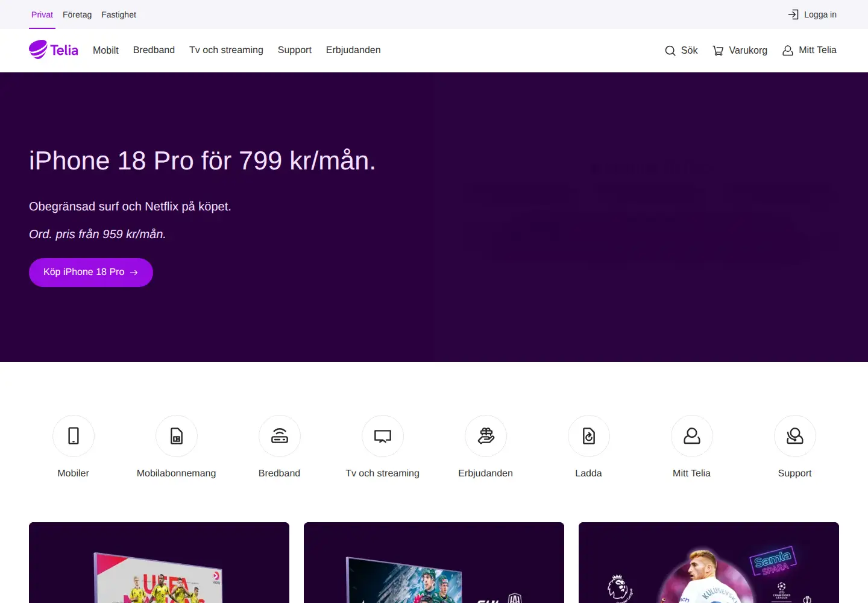The width and height of the screenshot is (868, 603).
Task: Click the Logga in arrow icon
Action: [x=793, y=14]
